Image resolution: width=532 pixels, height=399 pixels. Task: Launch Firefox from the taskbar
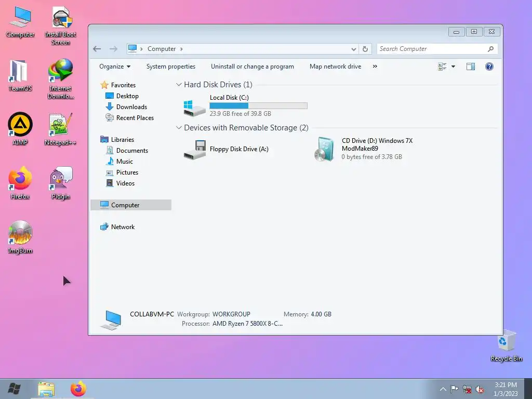[78, 389]
